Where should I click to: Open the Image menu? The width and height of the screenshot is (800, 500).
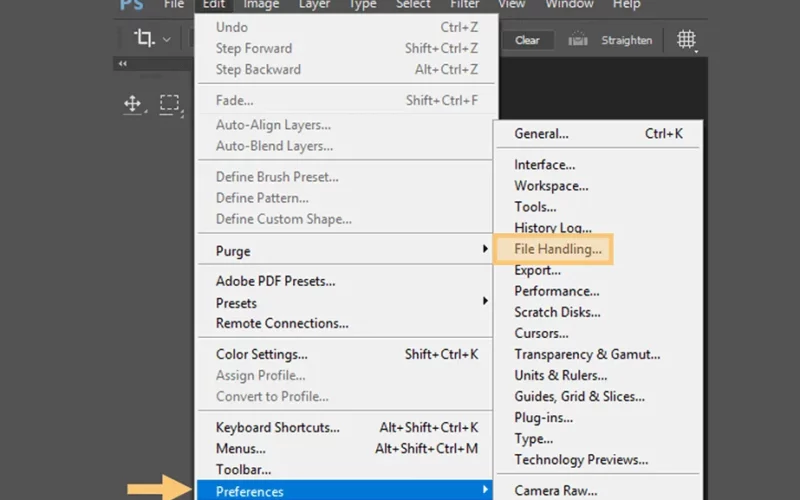[261, 5]
